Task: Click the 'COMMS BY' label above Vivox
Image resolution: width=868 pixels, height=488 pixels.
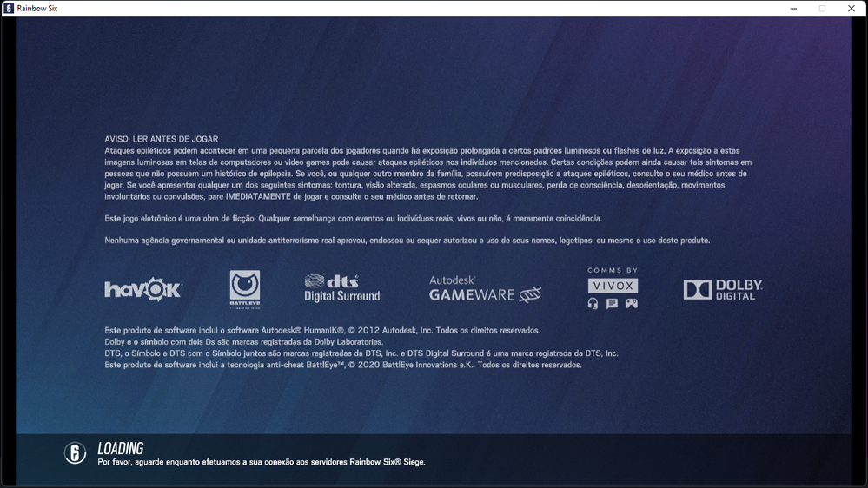Action: pos(613,271)
